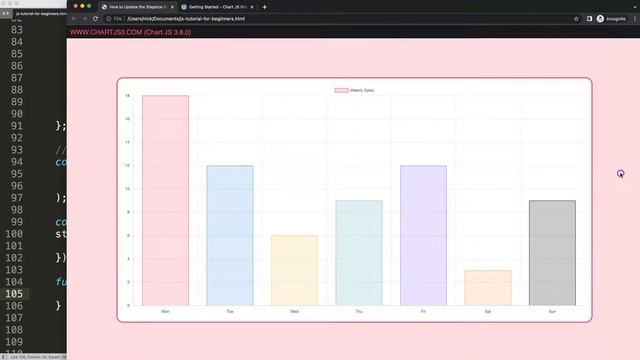Click the Incognito profile indicator

611,19
